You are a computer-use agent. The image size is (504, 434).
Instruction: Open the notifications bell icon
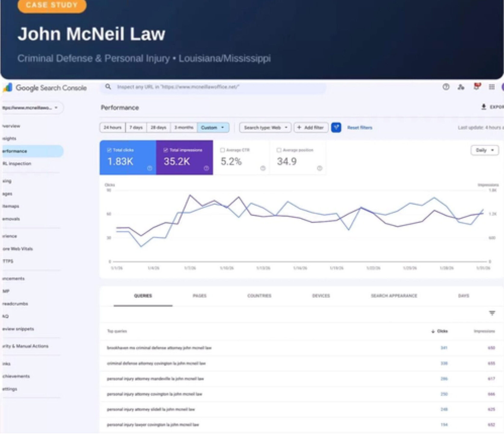tap(477, 87)
